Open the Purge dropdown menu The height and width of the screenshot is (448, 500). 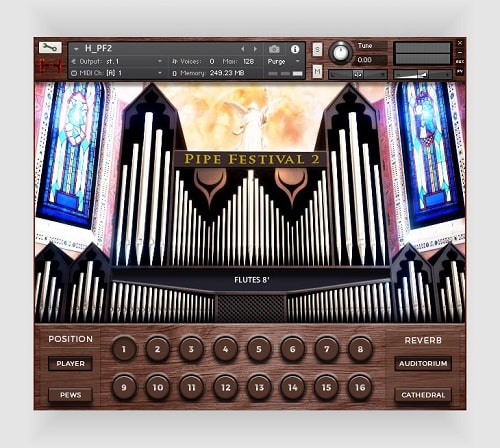click(297, 62)
